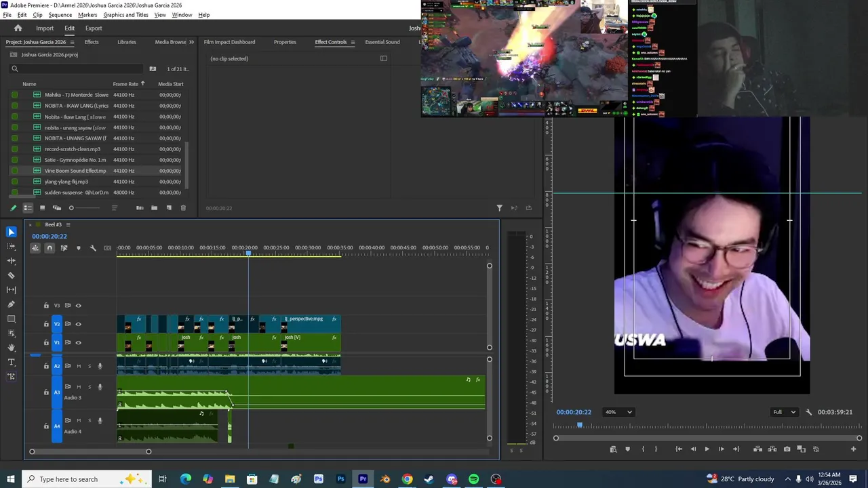
Task: Click the Effect Controls filter funnel icon
Action: click(x=499, y=208)
